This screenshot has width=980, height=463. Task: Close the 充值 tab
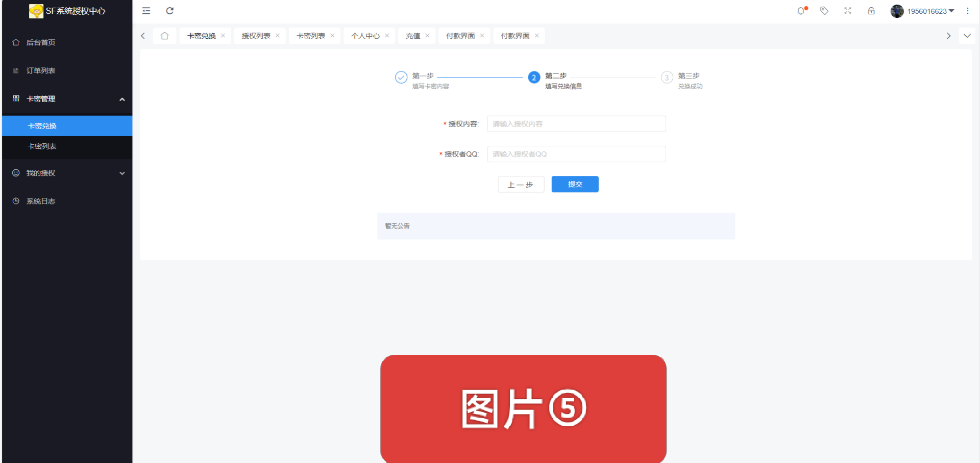point(427,36)
